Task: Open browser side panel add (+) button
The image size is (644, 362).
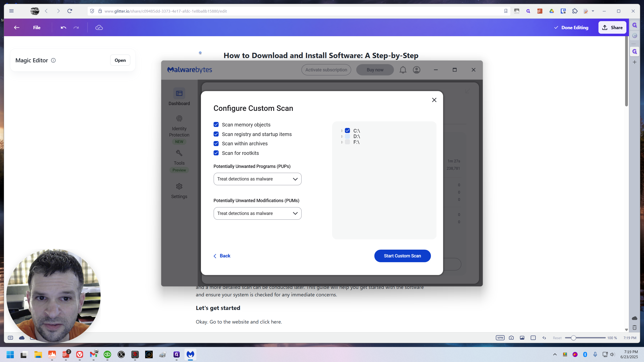Action: [x=634, y=62]
